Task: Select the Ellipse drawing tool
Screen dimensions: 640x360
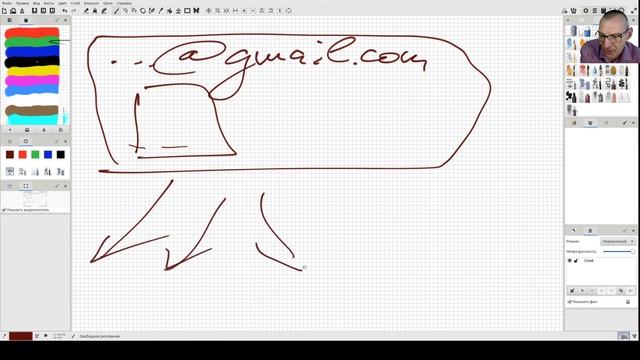Action: (143, 11)
